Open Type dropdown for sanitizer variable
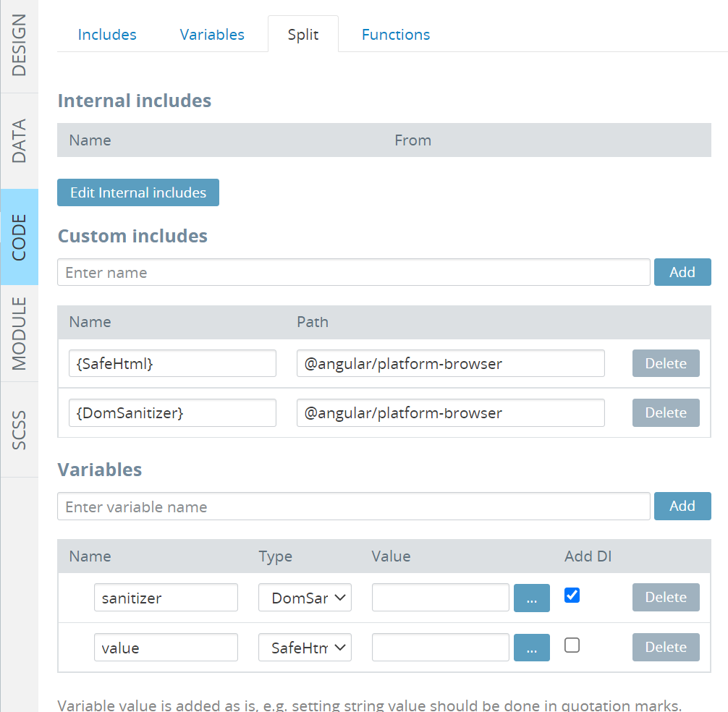 pyautogui.click(x=305, y=598)
